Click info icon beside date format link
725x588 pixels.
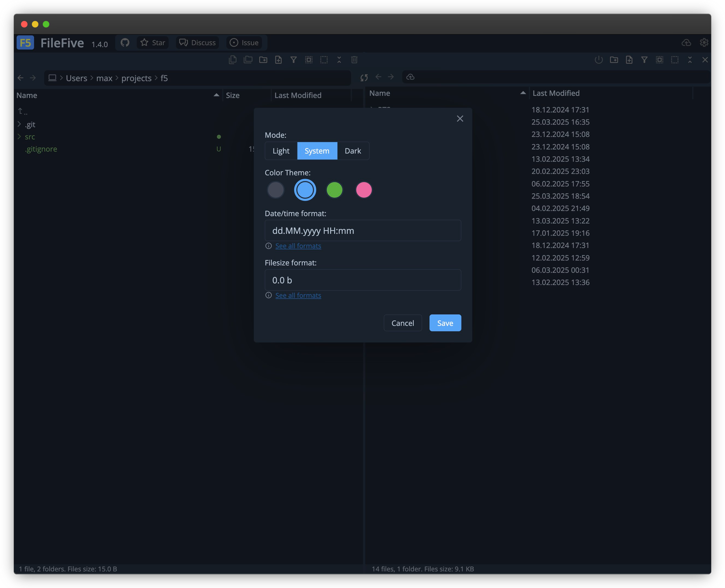tap(268, 246)
